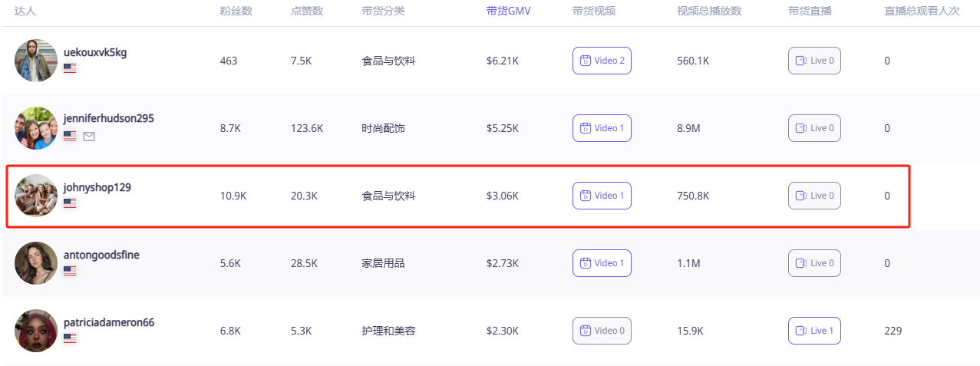Open the Video 0 button for patriciadameron66
Viewport: 980px width, 366px height.
pyautogui.click(x=602, y=331)
